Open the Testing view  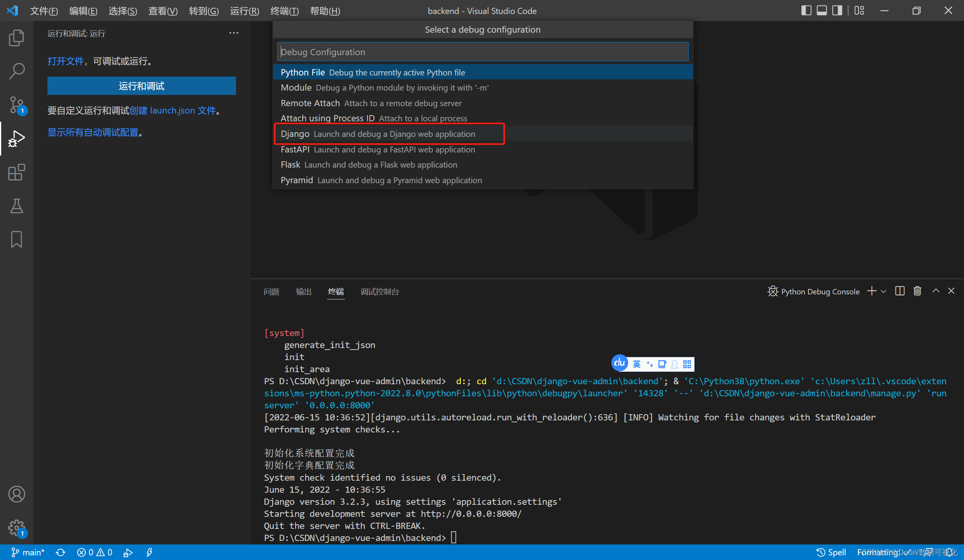click(16, 206)
